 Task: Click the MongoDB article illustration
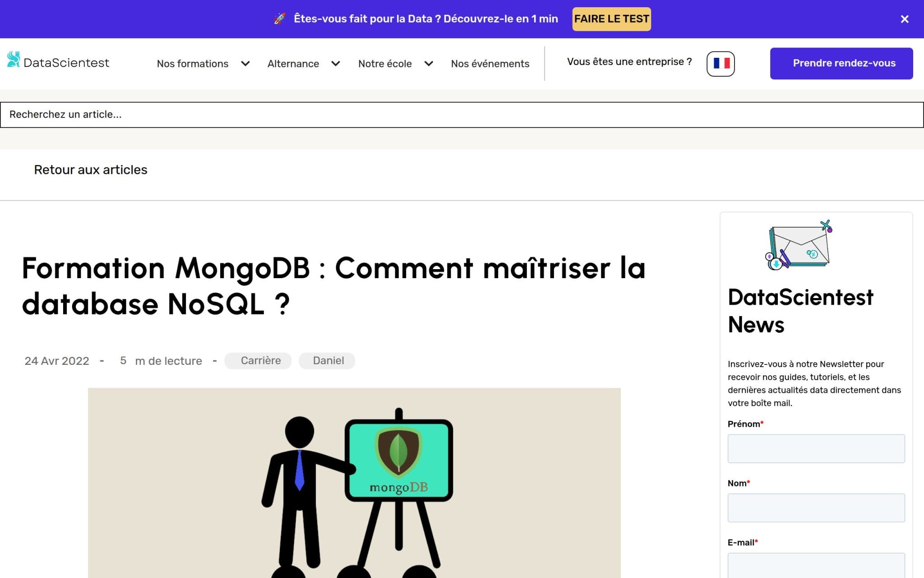354,483
